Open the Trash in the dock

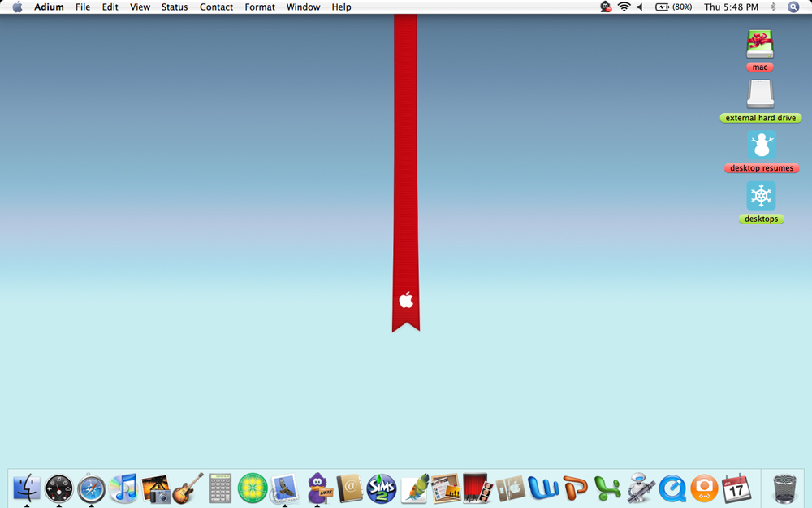[x=784, y=488]
